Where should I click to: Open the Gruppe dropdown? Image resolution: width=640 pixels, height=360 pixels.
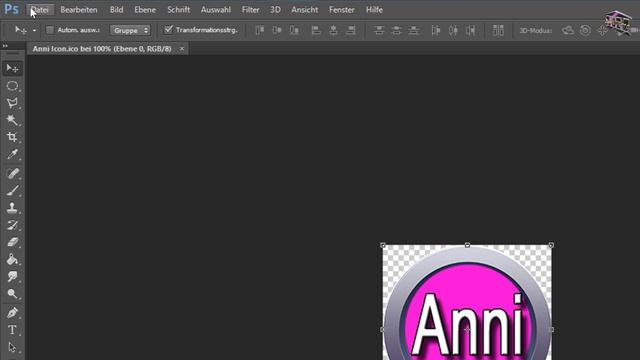(130, 30)
